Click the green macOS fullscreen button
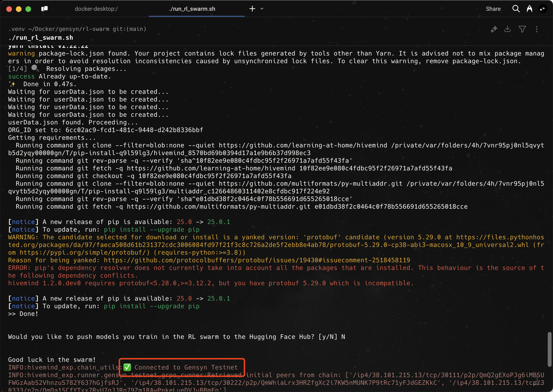 [x=28, y=9]
